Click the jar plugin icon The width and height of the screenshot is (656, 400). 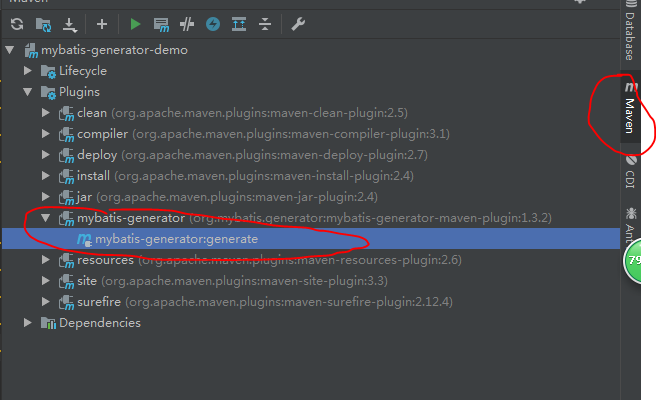[x=66, y=197]
